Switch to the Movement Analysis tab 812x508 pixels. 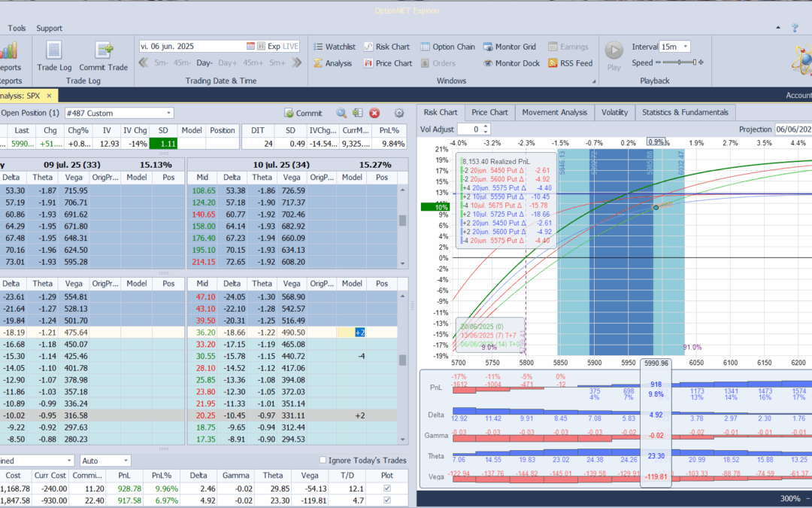pos(555,112)
